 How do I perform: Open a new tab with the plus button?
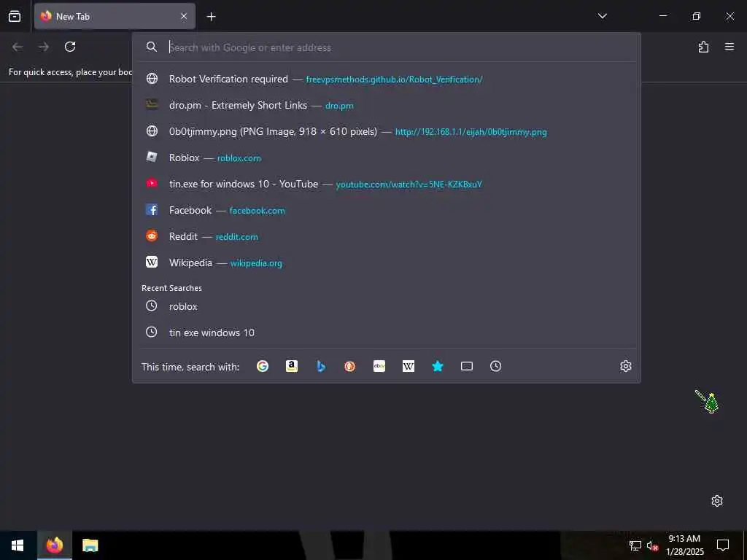(x=211, y=17)
